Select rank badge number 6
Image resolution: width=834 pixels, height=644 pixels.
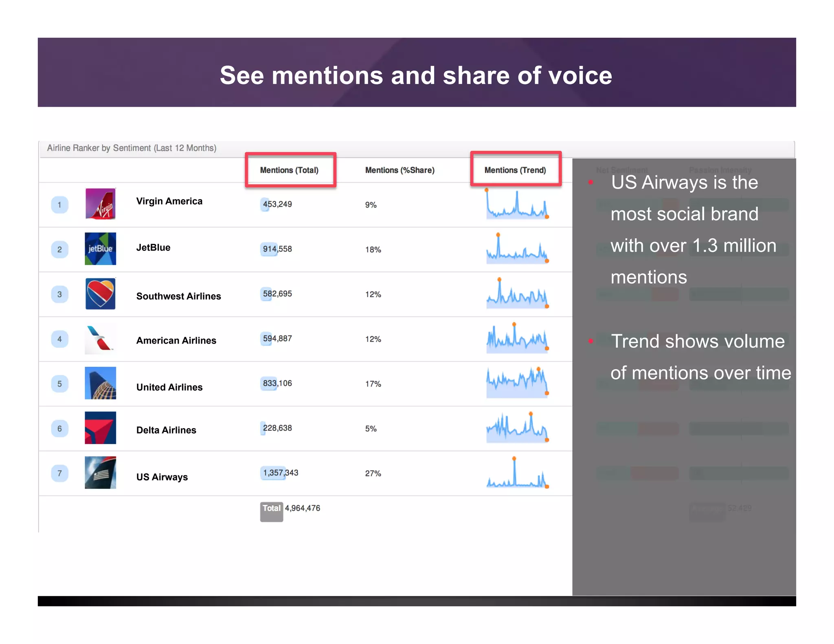coord(59,429)
